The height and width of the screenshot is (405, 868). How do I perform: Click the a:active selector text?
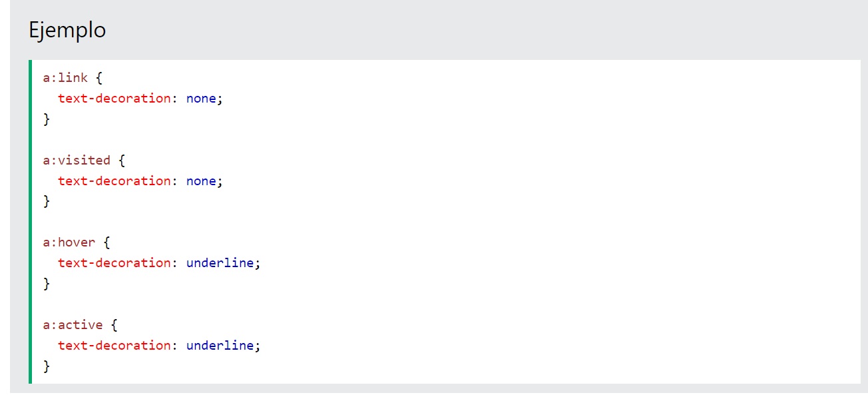click(73, 325)
